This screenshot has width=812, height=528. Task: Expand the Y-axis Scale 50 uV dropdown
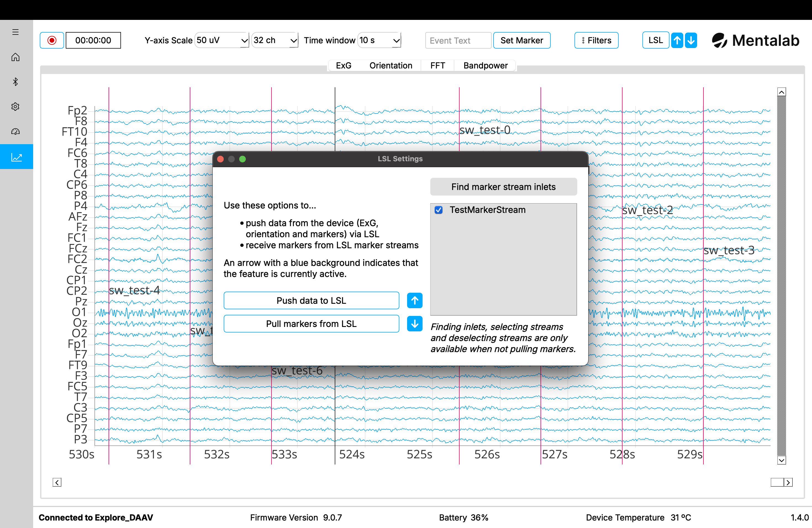222,40
